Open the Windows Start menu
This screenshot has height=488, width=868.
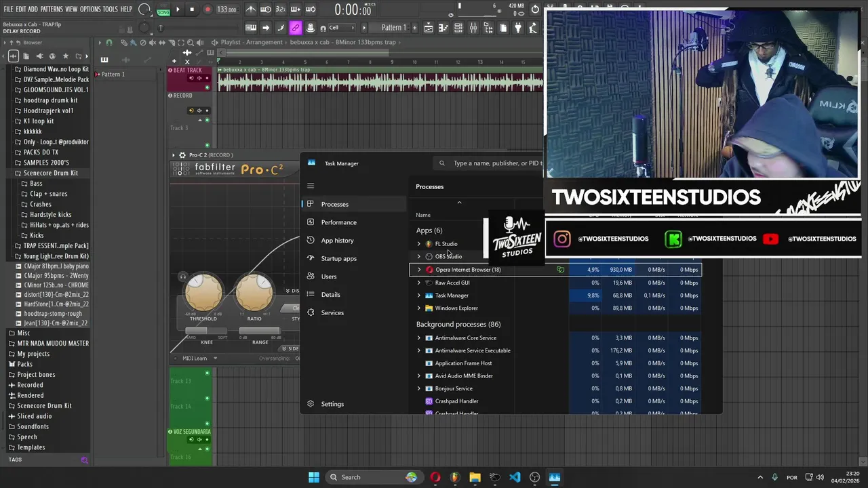coord(314,477)
